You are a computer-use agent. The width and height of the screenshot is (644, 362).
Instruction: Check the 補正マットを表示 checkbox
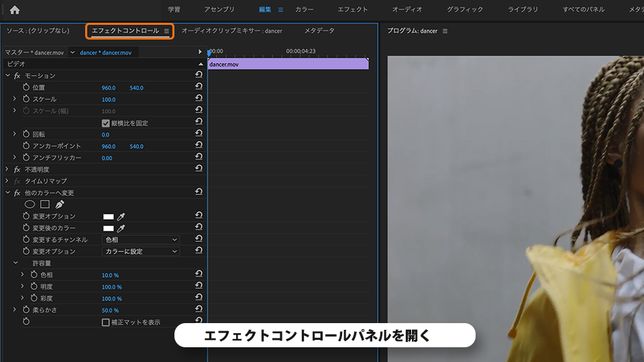(105, 322)
